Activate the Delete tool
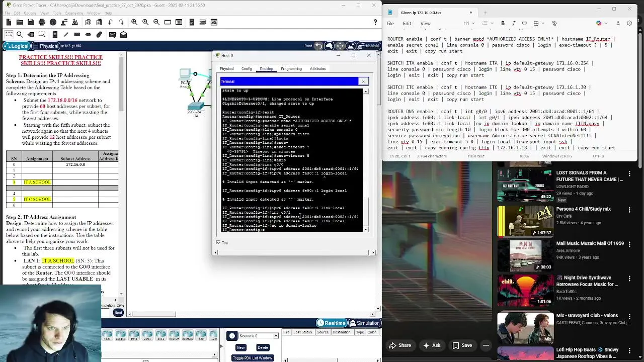 pos(31,34)
